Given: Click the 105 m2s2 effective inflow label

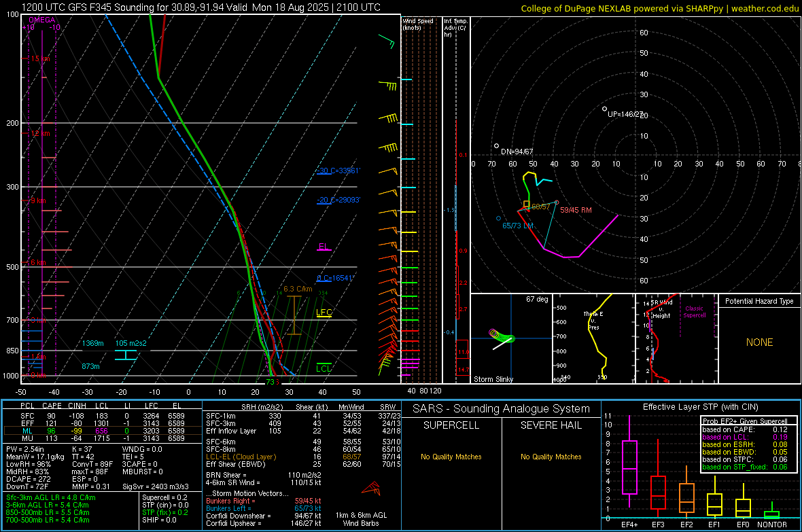Looking at the screenshot, I should point(131,343).
